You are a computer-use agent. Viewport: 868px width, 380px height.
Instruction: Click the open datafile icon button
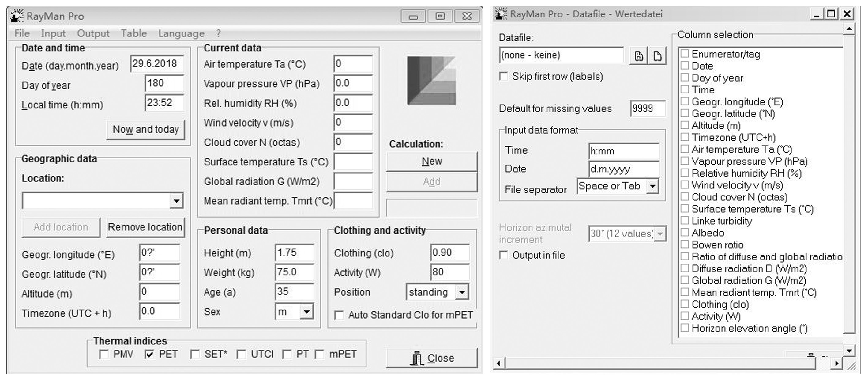639,56
